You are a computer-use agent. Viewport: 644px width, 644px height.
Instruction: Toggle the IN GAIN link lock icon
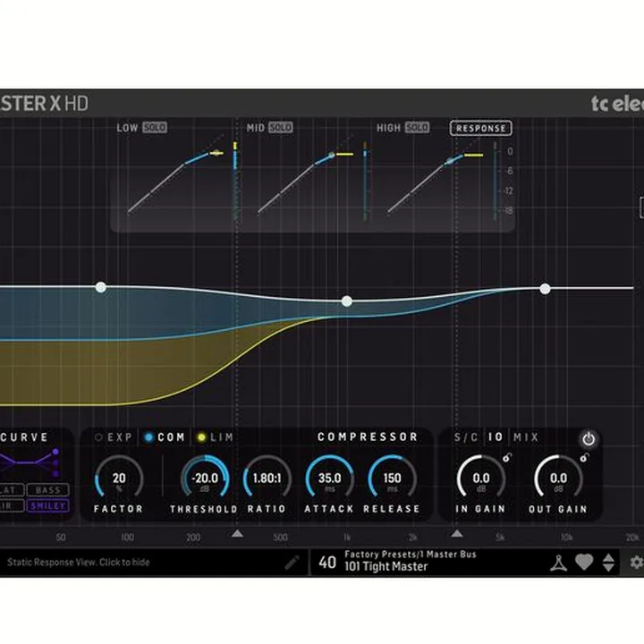coord(507,457)
